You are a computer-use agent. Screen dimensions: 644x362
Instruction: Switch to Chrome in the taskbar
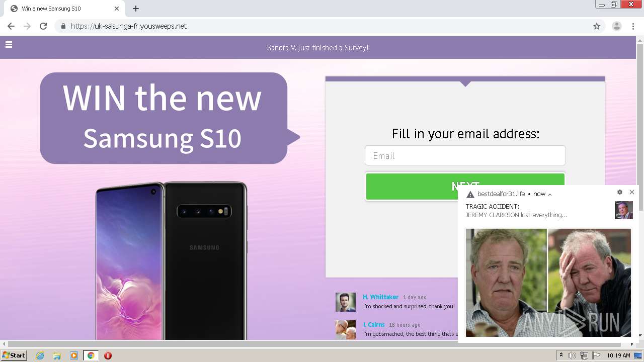point(91,355)
